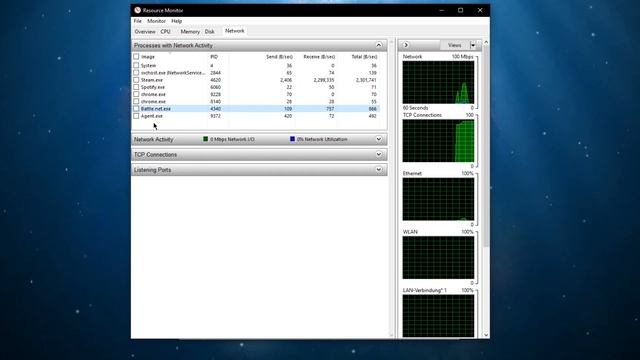Select the Network tab

tap(235, 31)
